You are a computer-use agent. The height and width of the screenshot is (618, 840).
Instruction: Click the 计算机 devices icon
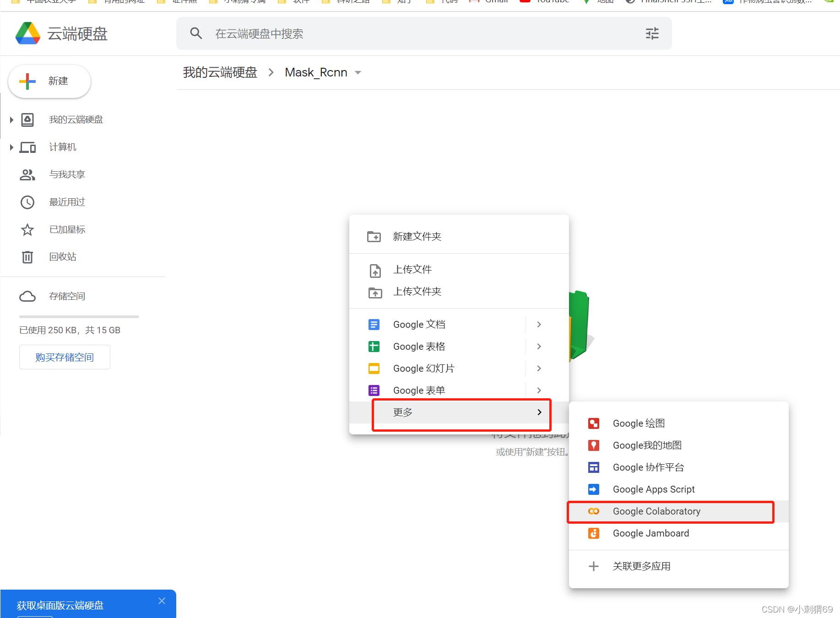point(27,147)
